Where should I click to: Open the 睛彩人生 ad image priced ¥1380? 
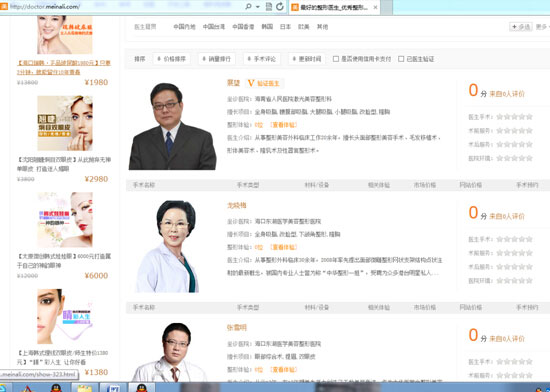click(x=65, y=316)
